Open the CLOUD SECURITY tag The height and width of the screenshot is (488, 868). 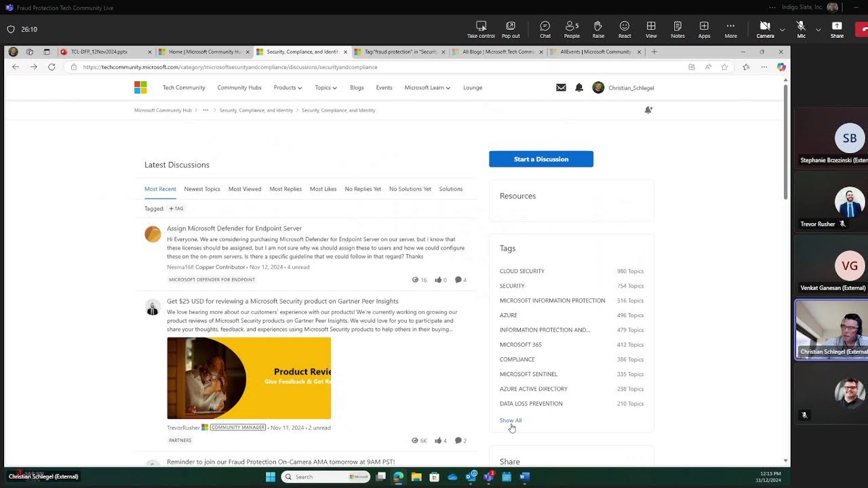click(522, 271)
